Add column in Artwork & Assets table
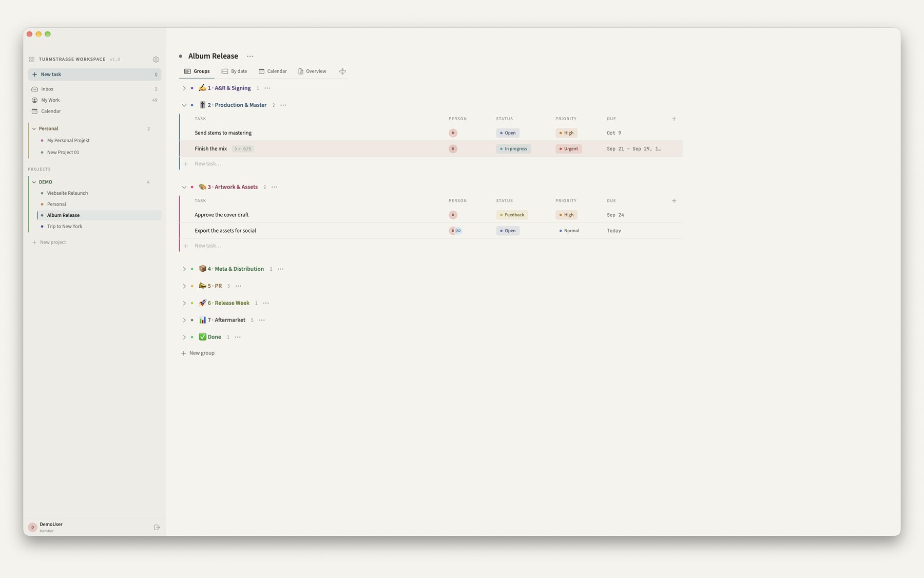The image size is (924, 578). [674, 201]
